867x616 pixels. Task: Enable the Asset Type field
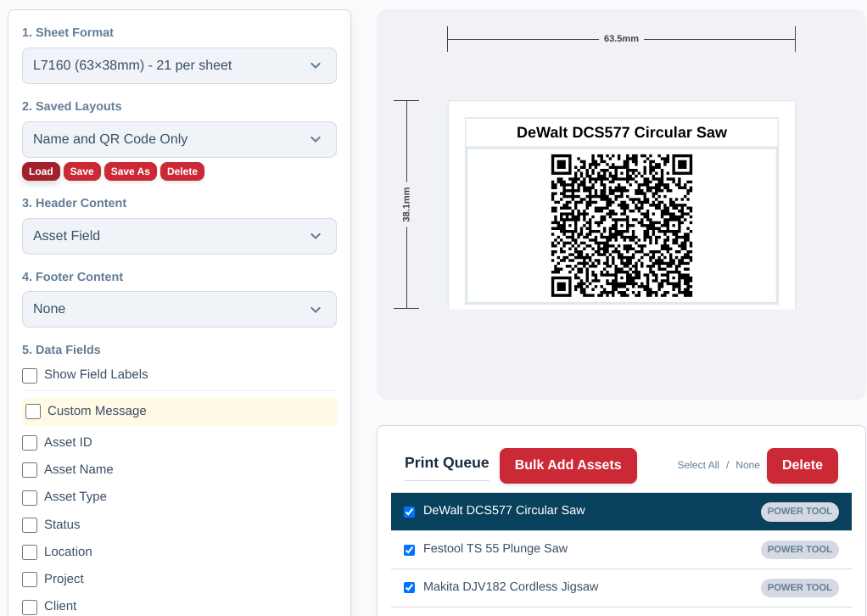click(30, 498)
